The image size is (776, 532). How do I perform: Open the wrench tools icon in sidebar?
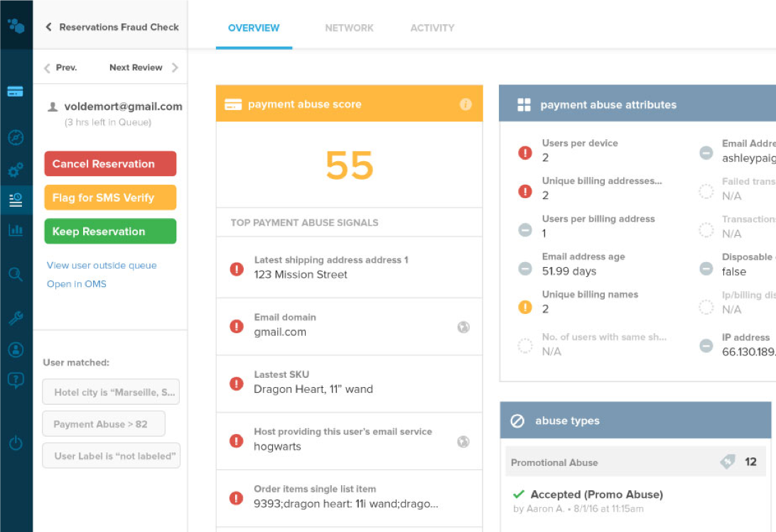coord(16,318)
